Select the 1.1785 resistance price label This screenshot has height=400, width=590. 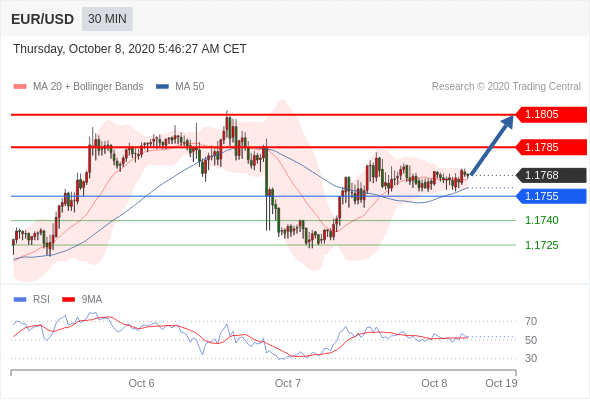[x=551, y=147]
